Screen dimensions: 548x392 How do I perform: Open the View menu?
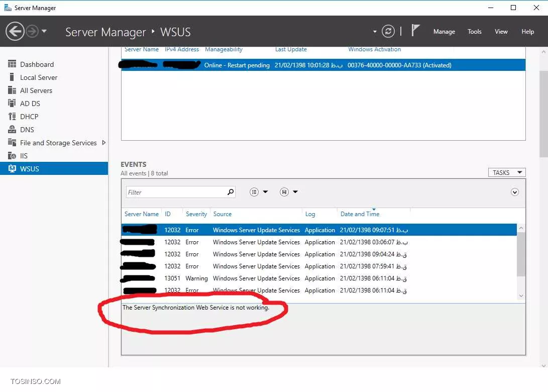pyautogui.click(x=501, y=32)
